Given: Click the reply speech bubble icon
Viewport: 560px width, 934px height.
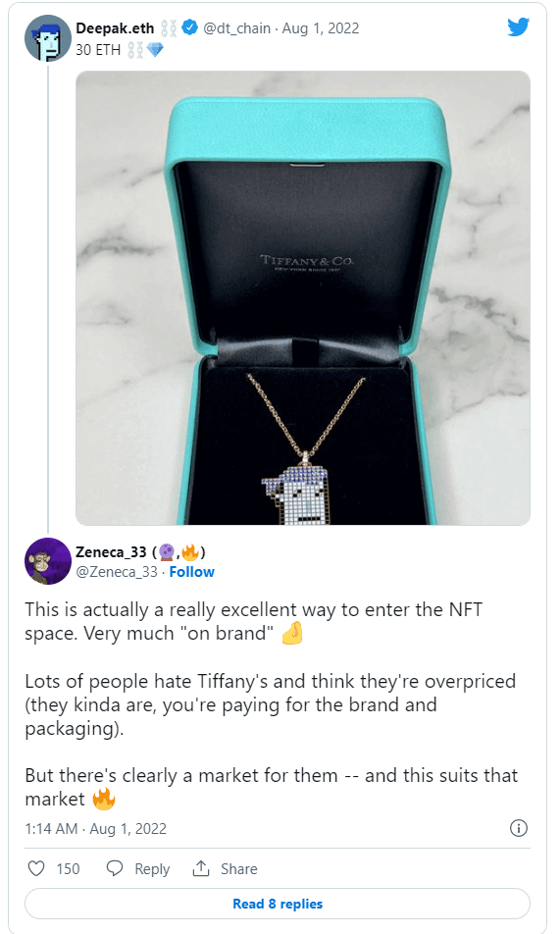Looking at the screenshot, I should (x=115, y=868).
